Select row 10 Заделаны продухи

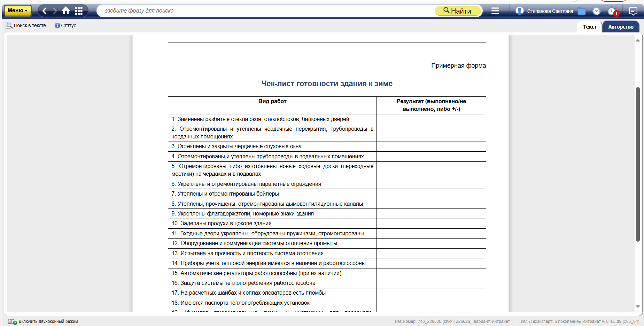(x=272, y=223)
